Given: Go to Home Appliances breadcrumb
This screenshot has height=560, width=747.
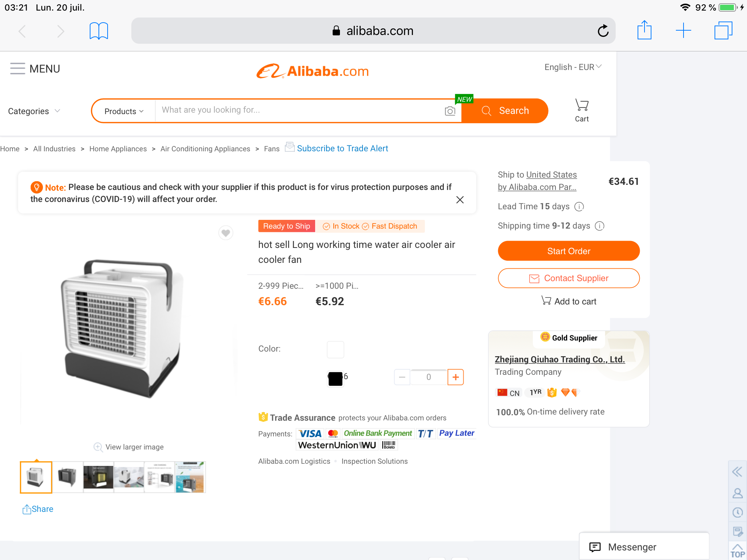Looking at the screenshot, I should [x=118, y=149].
